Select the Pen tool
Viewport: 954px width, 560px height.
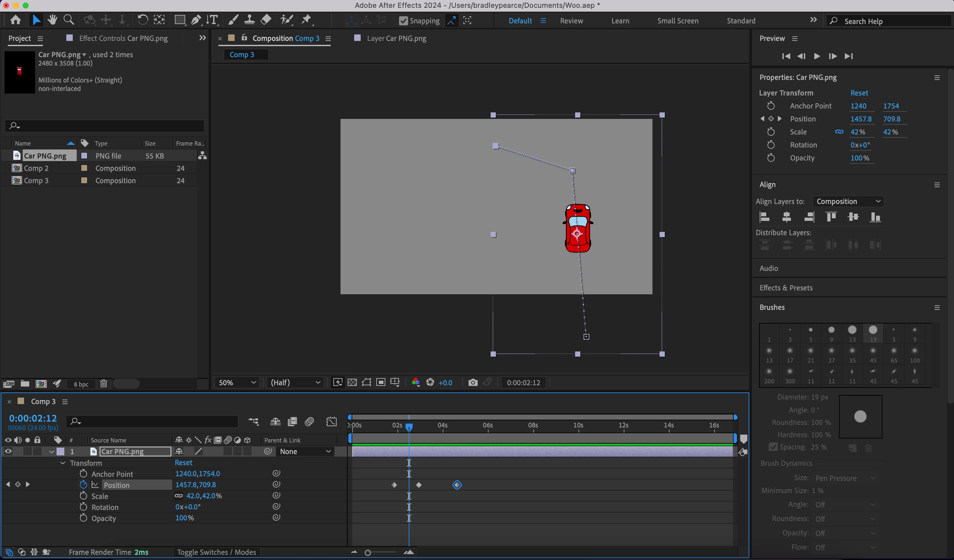click(196, 20)
